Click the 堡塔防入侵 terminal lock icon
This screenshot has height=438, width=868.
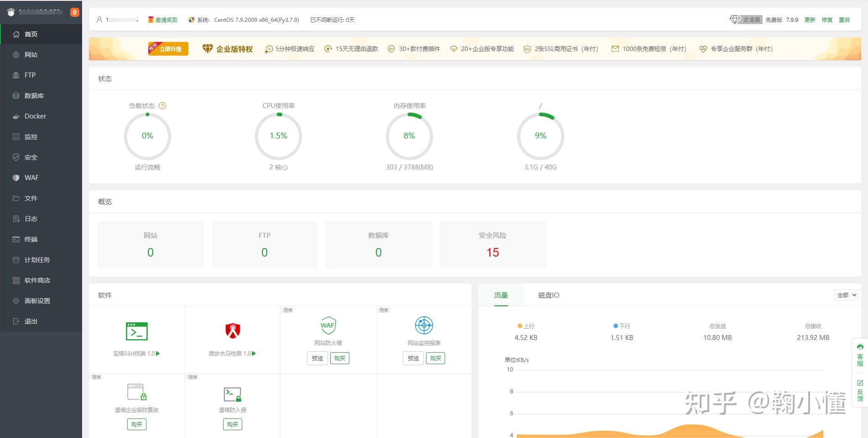233,394
